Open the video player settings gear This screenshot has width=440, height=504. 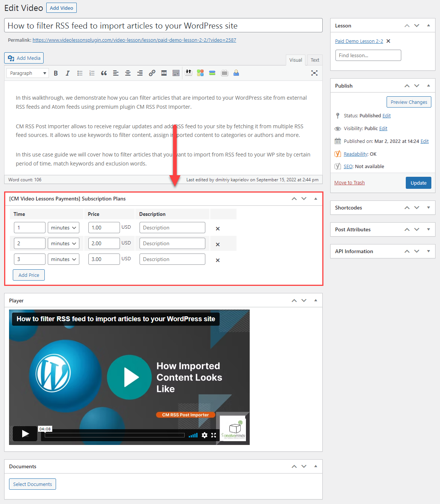[205, 435]
